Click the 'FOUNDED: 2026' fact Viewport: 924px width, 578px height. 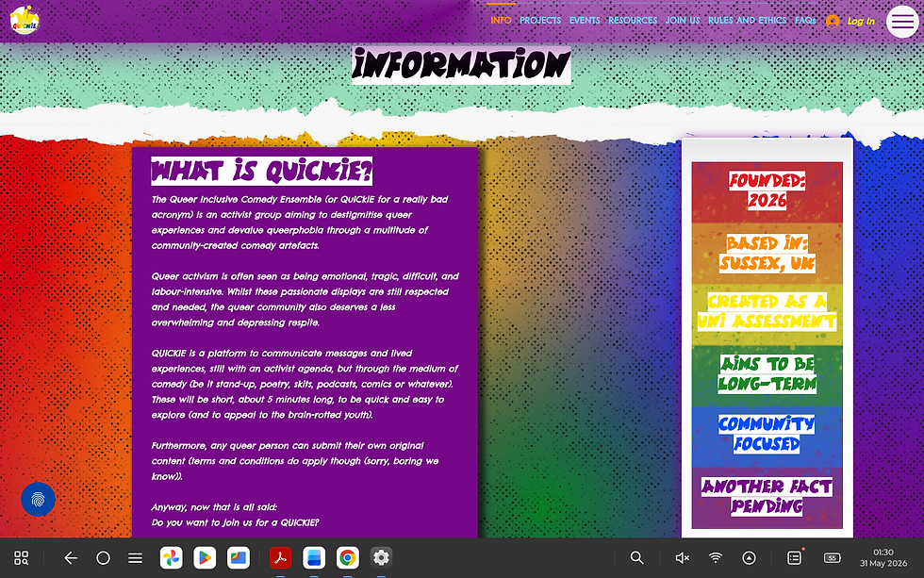(767, 190)
